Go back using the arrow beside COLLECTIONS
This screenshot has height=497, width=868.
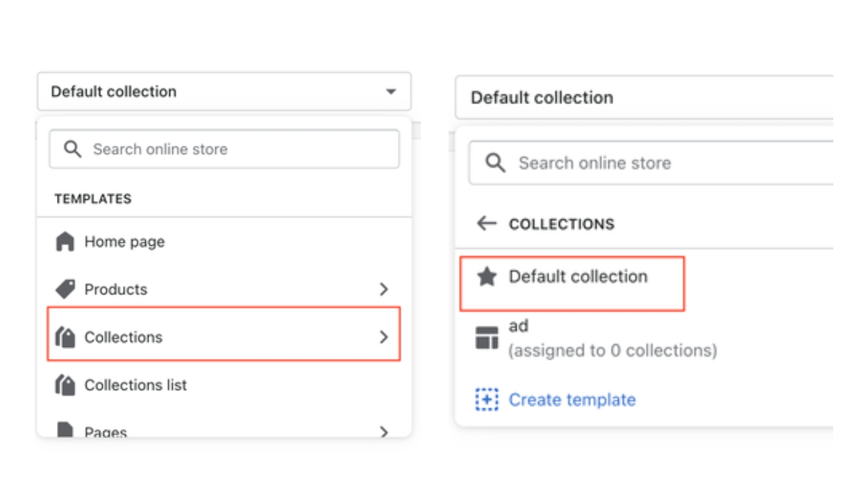(x=487, y=224)
